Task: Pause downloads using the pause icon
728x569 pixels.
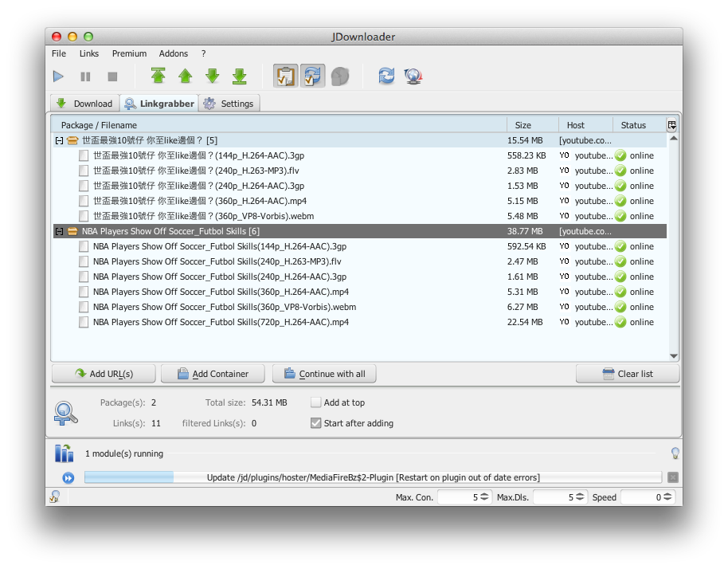Action: point(85,77)
